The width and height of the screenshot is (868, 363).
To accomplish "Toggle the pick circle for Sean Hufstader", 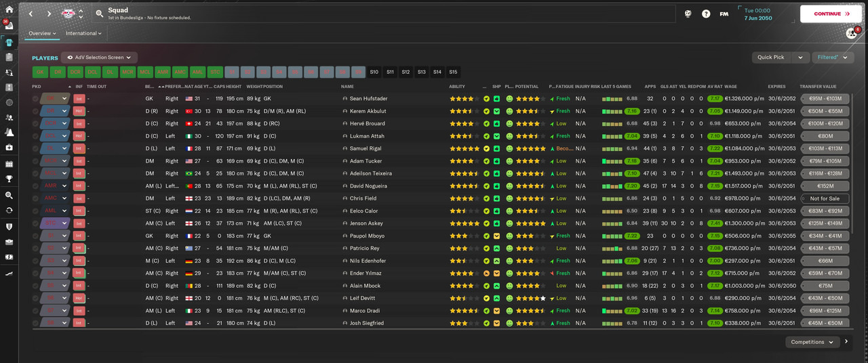I will point(35,99).
